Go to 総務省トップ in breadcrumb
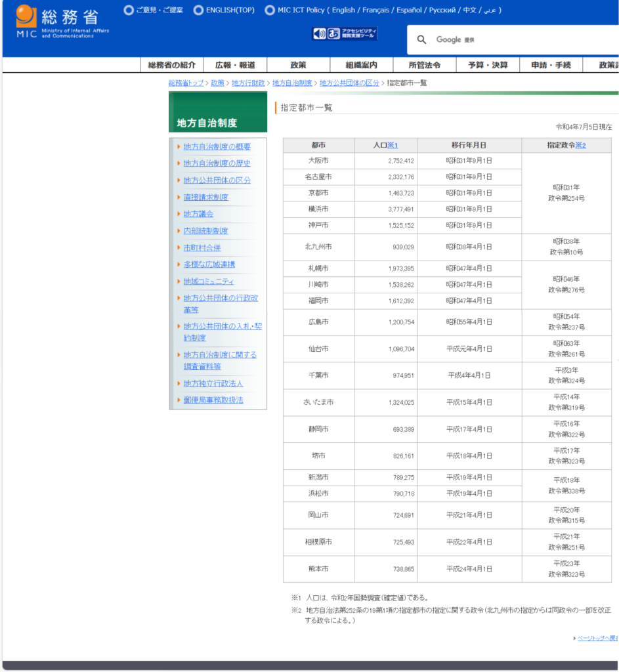The width and height of the screenshot is (619, 672). [x=186, y=83]
